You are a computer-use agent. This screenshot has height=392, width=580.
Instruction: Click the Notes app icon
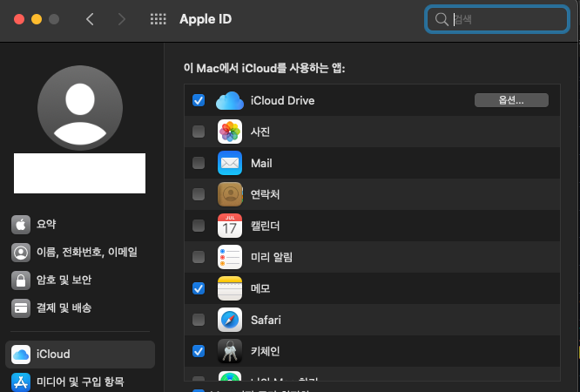tap(230, 288)
